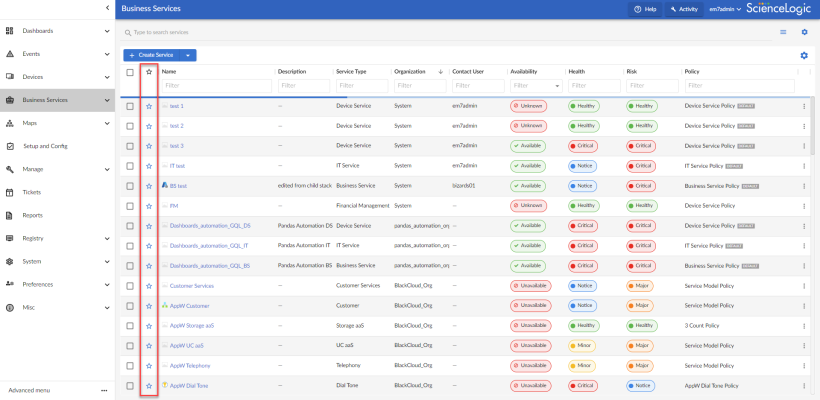Click the Setup and Config icon

pyautogui.click(x=10, y=146)
